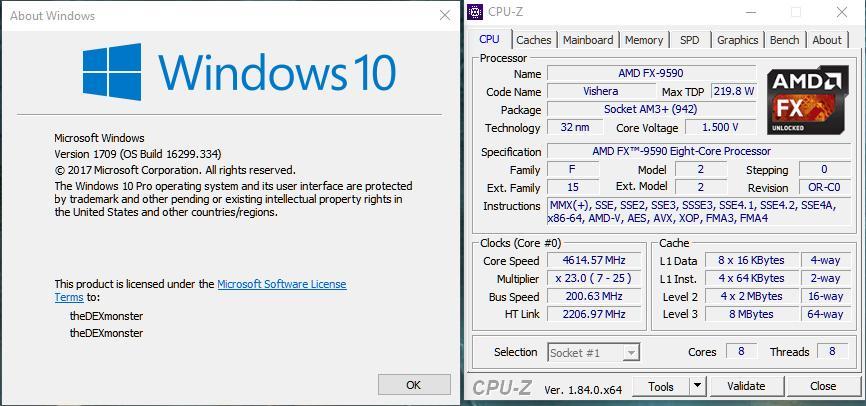Close the CPU-Z window using X
866x406 pixels.
pyautogui.click(x=841, y=12)
